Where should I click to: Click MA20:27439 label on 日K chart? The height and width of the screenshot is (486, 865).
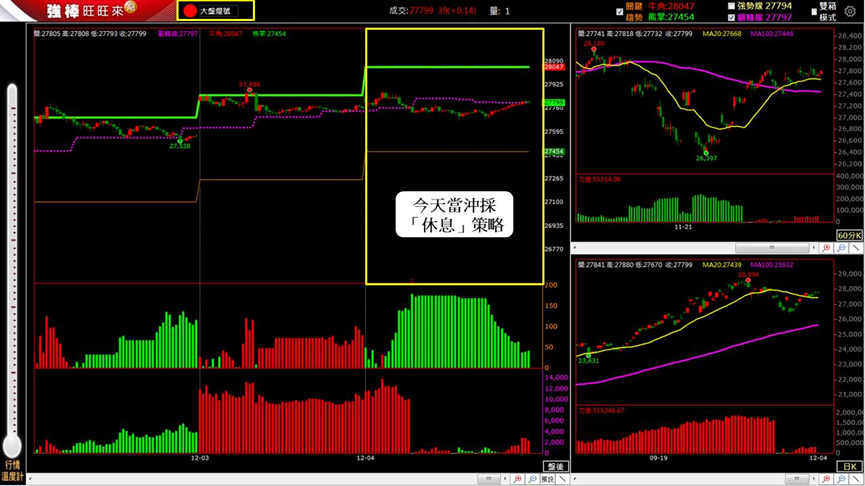(x=722, y=265)
